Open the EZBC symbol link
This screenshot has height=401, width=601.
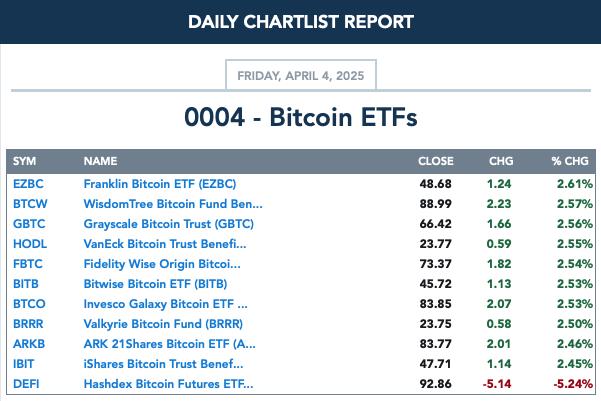[28, 184]
